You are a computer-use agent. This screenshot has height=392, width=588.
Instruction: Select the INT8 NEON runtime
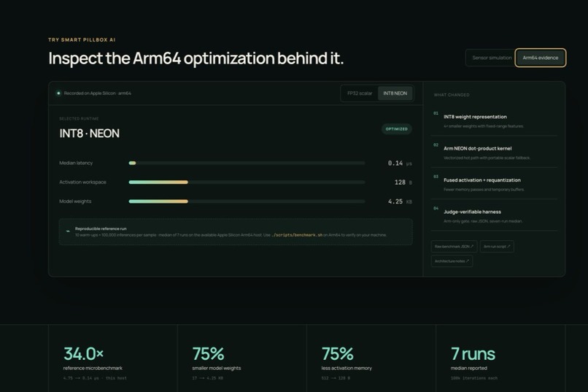tap(395, 93)
